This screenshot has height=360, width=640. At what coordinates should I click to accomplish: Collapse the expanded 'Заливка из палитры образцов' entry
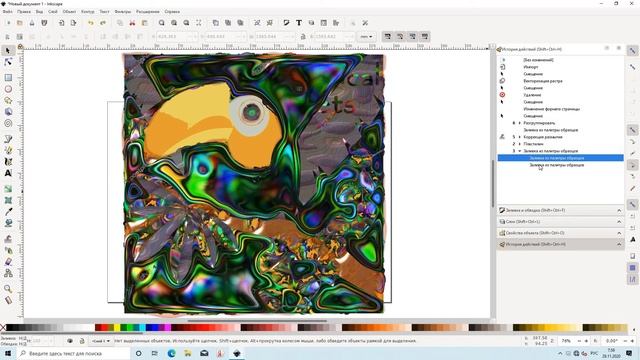point(520,151)
